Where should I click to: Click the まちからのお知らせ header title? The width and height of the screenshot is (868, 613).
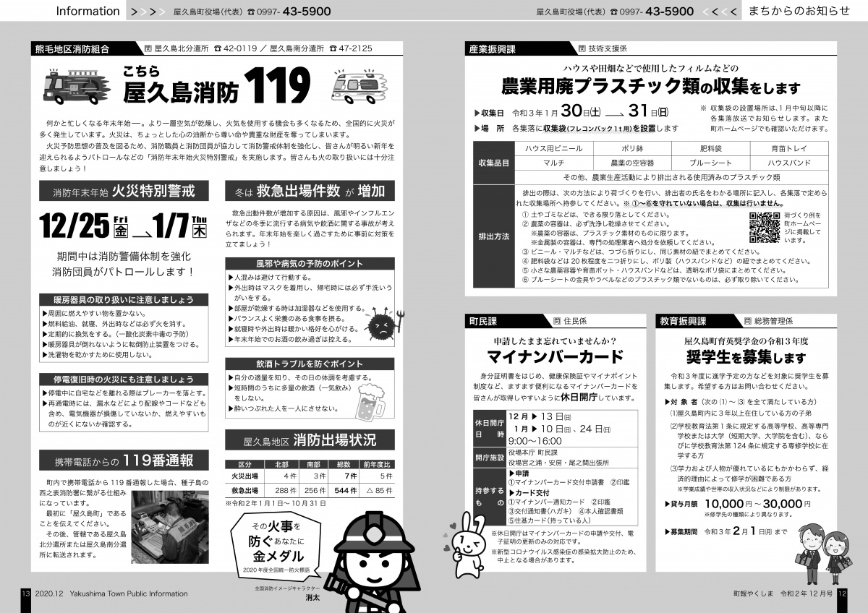click(x=799, y=11)
